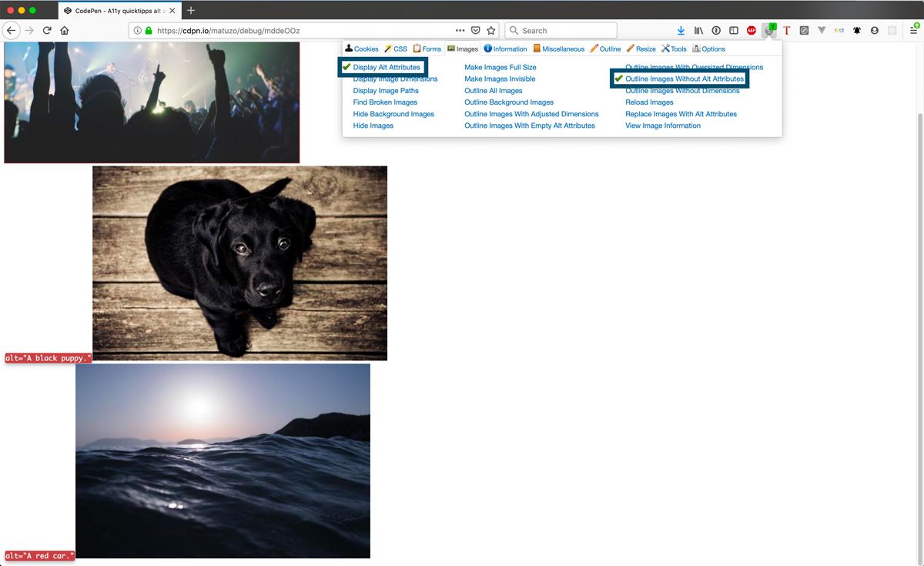Toggle Outline Images With Empty Alt Attributes
Viewport: 924px width, 566px height.
point(530,126)
